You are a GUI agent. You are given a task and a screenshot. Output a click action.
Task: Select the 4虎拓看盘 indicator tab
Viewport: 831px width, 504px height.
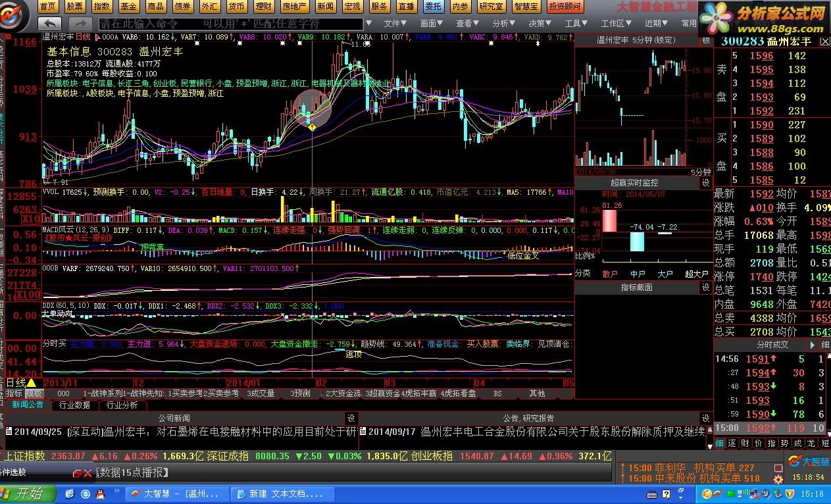pyautogui.click(x=459, y=393)
